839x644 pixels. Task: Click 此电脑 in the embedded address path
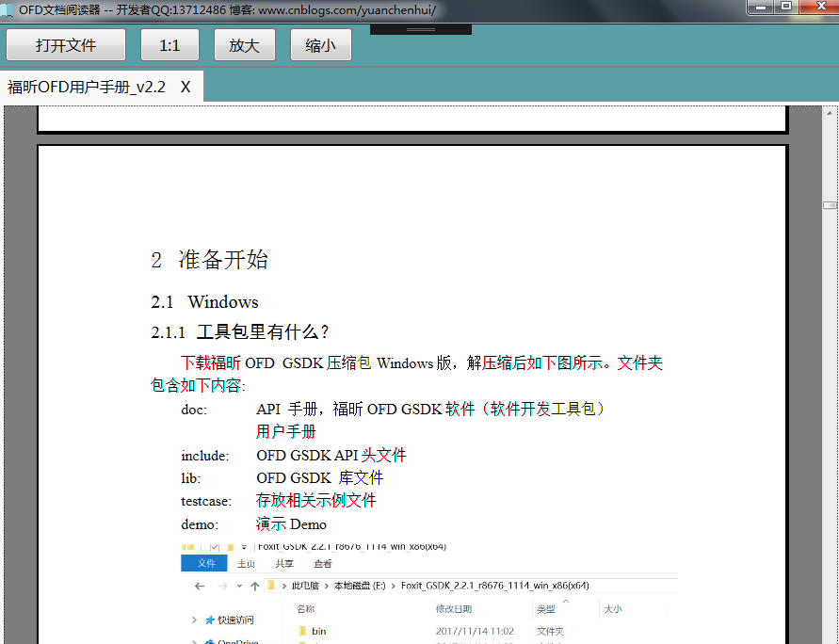click(305, 586)
